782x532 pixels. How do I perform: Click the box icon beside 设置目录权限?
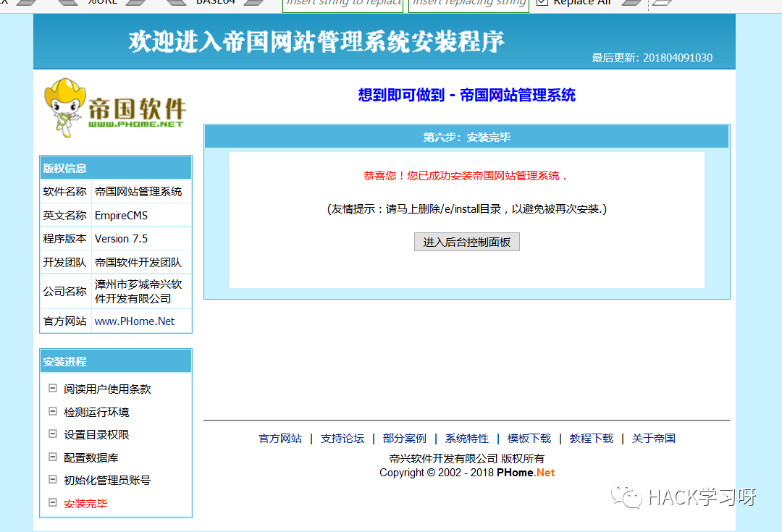click(52, 434)
